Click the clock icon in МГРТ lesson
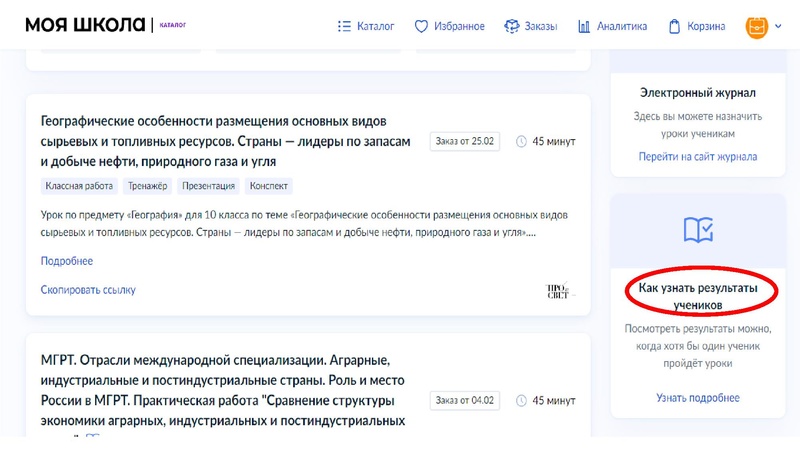 coord(521,401)
